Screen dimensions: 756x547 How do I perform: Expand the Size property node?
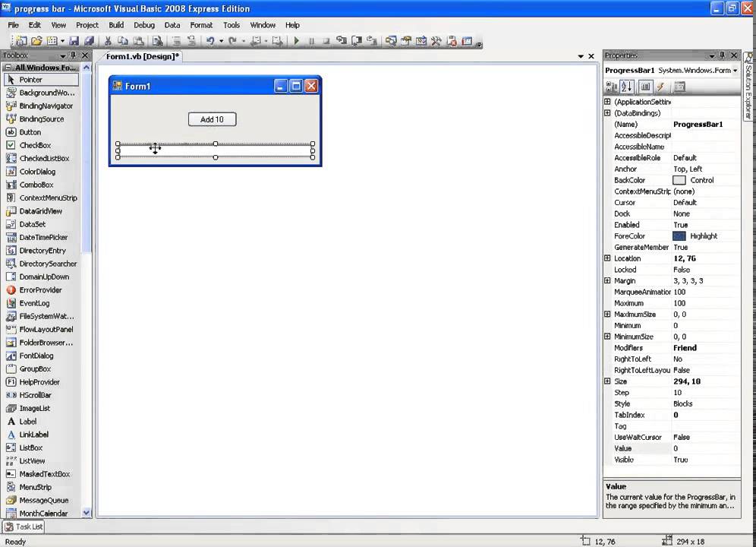[607, 381]
